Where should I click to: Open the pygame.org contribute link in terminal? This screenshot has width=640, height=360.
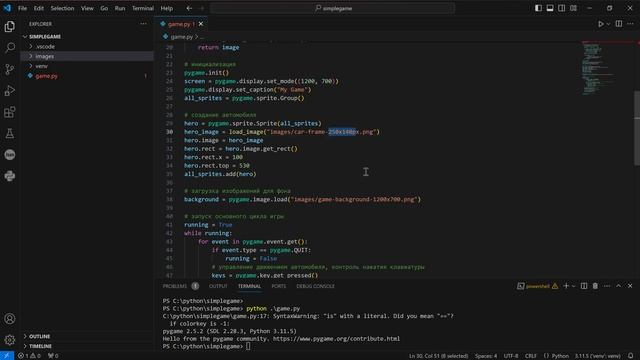336,339
